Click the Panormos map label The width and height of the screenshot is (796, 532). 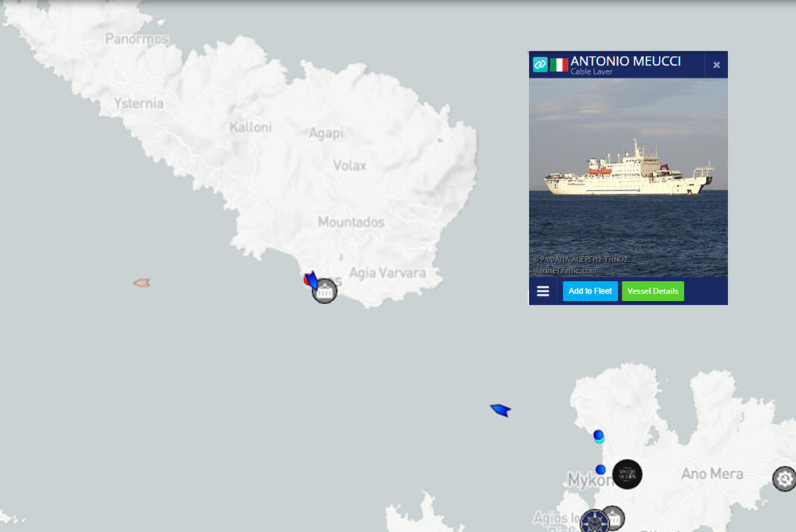pyautogui.click(x=136, y=39)
